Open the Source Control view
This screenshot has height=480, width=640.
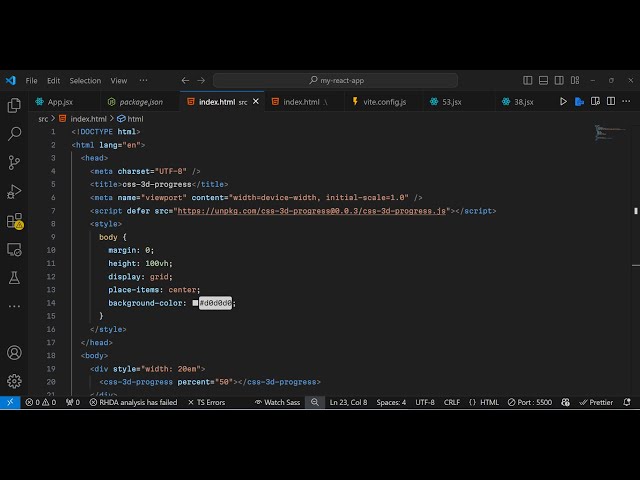tap(14, 162)
